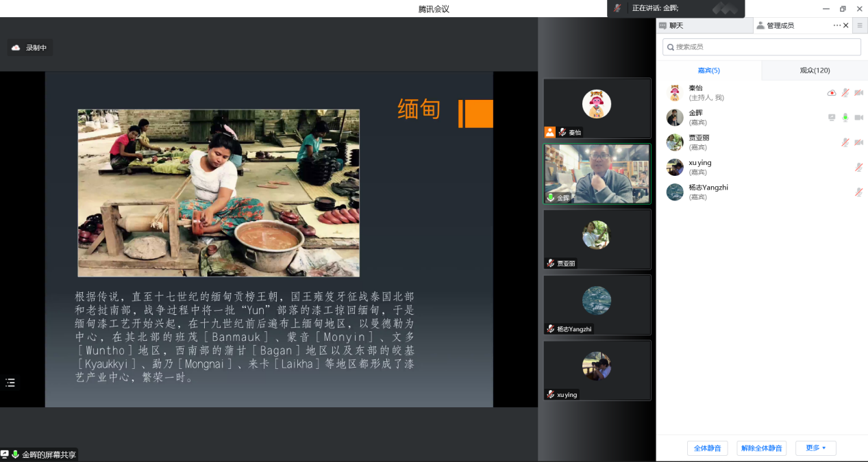The height and width of the screenshot is (462, 868).
Task: Click the 全体静音 button
Action: pyautogui.click(x=707, y=448)
